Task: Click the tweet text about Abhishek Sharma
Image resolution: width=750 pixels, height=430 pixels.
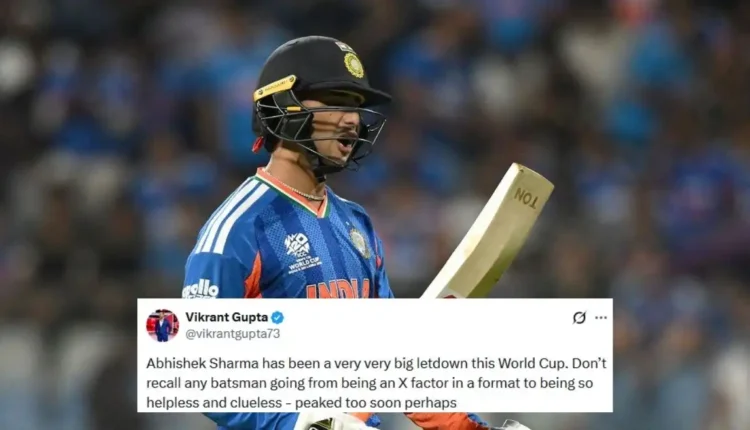Action: (x=376, y=383)
